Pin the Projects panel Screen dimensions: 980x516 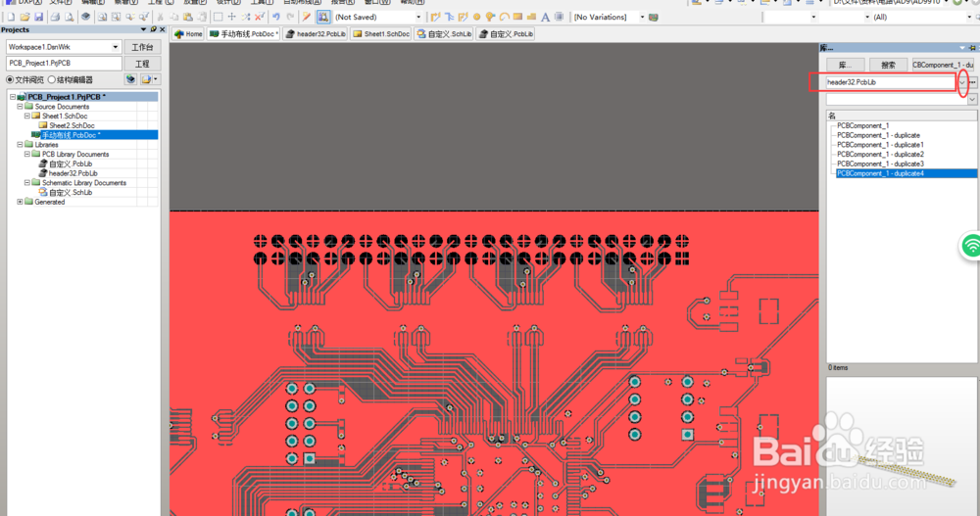coord(153,29)
